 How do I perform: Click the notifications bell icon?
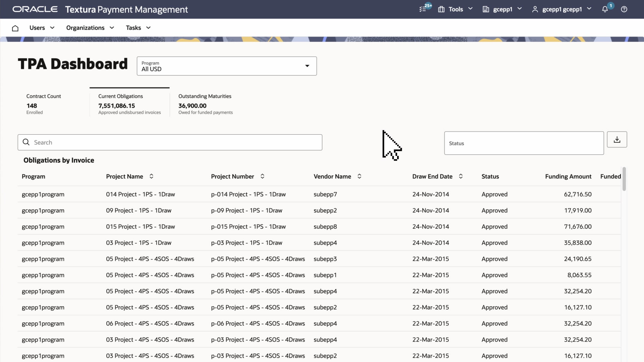605,9
